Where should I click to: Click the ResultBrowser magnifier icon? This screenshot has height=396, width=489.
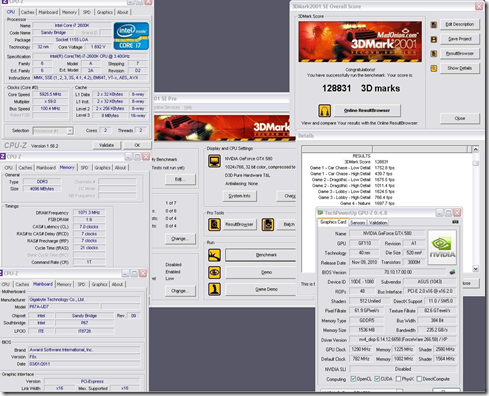pos(214,225)
